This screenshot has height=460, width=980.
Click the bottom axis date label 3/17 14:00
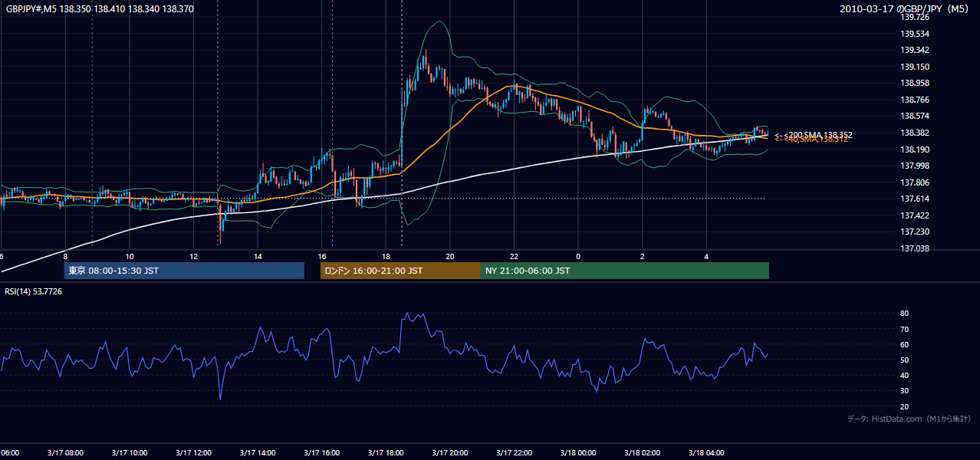coord(257,453)
